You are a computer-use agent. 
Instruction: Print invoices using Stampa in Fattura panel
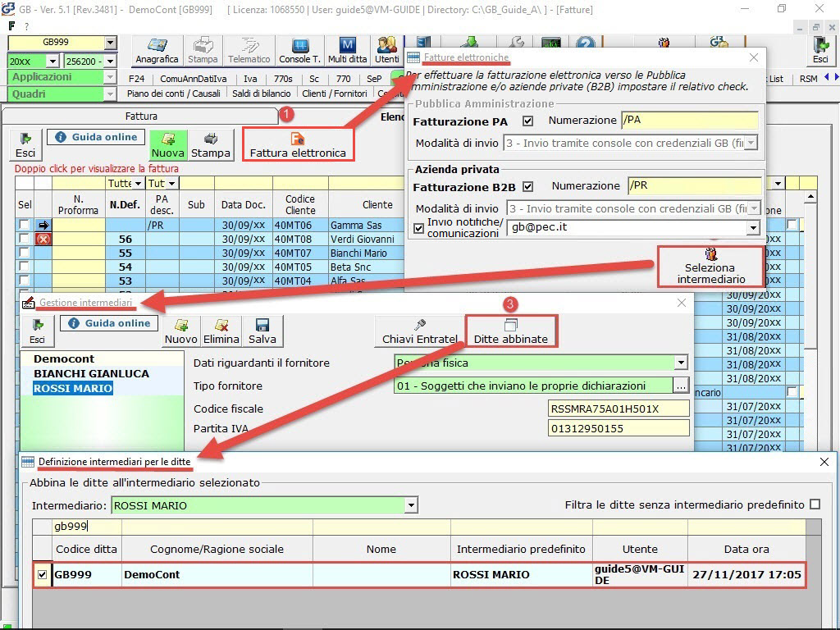pyautogui.click(x=211, y=144)
